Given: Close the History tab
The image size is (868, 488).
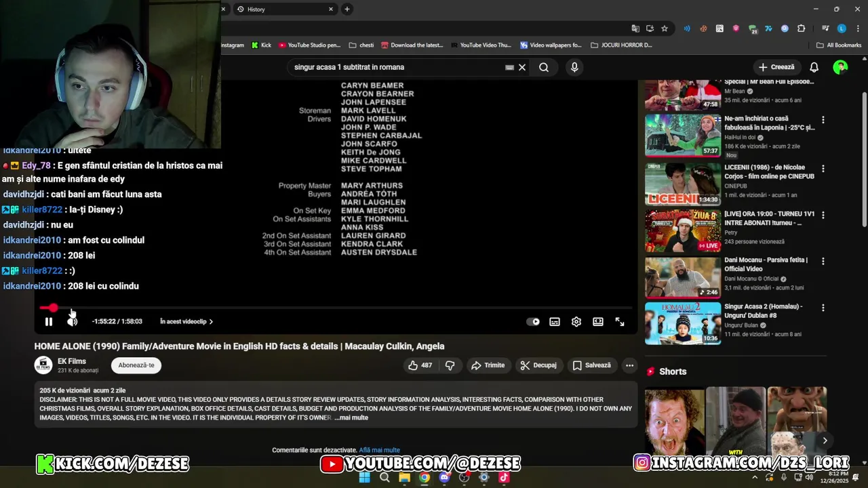Looking at the screenshot, I should click(331, 9).
